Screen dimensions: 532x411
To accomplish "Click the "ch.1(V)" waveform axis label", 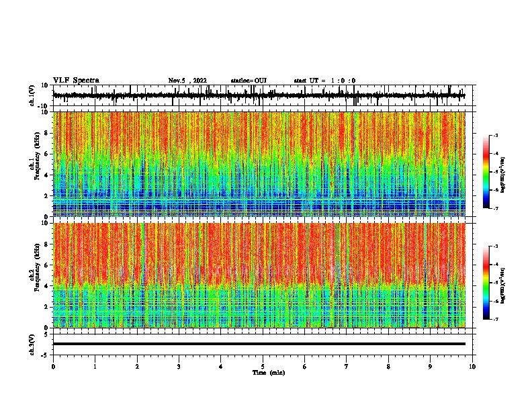I will pyautogui.click(x=32, y=95).
